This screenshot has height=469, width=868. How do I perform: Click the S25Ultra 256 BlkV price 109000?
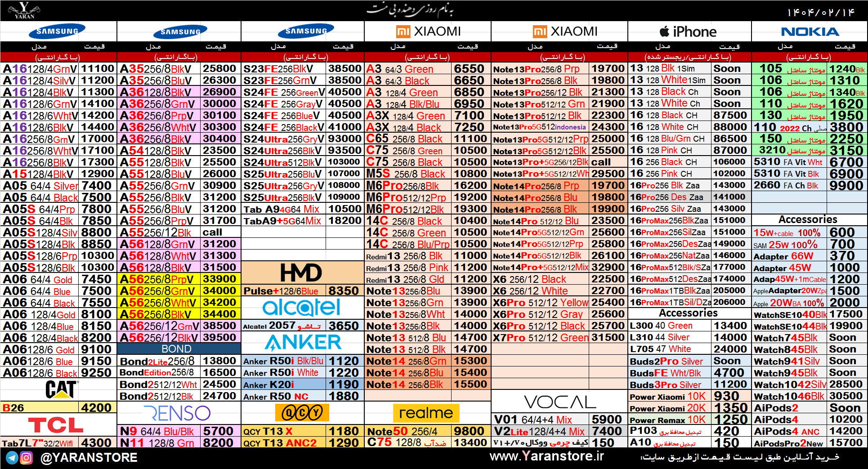click(x=344, y=197)
